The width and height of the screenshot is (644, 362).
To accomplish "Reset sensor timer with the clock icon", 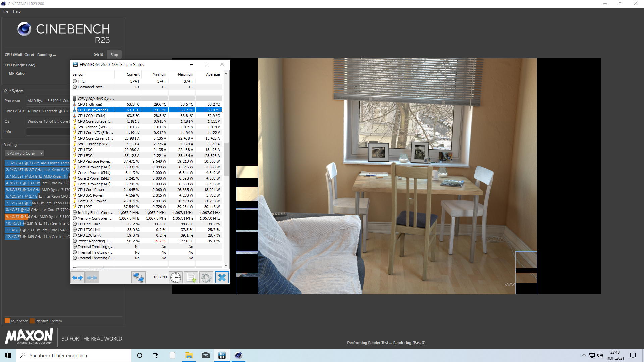I will pos(176,278).
